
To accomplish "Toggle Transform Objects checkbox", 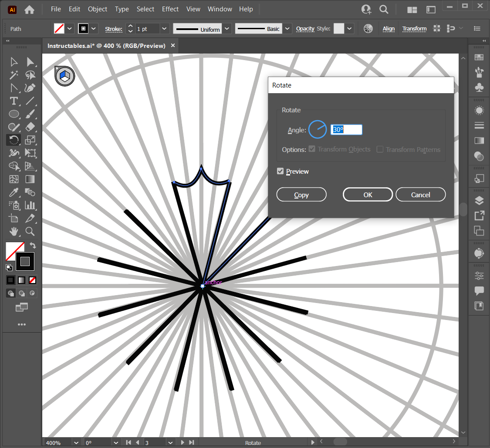I will pos(312,149).
